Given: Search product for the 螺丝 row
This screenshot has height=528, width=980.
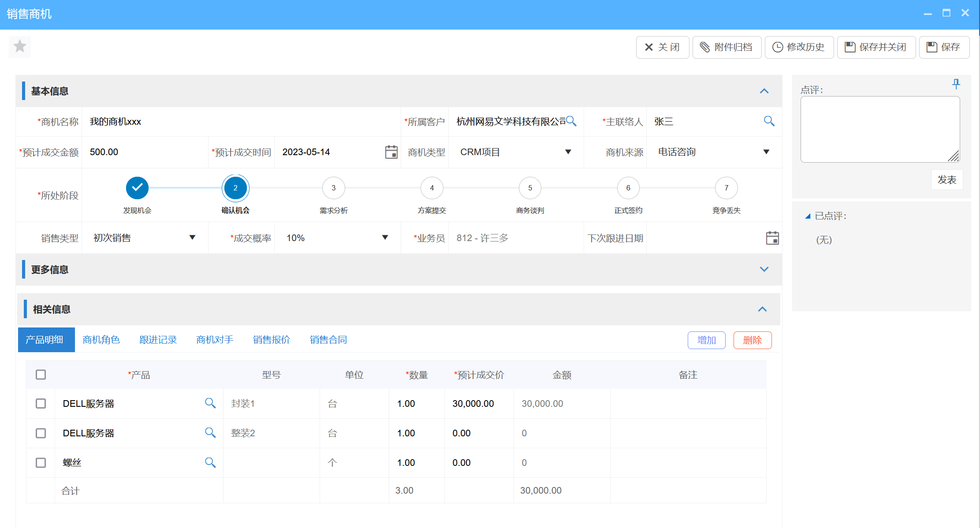Looking at the screenshot, I should coord(210,463).
